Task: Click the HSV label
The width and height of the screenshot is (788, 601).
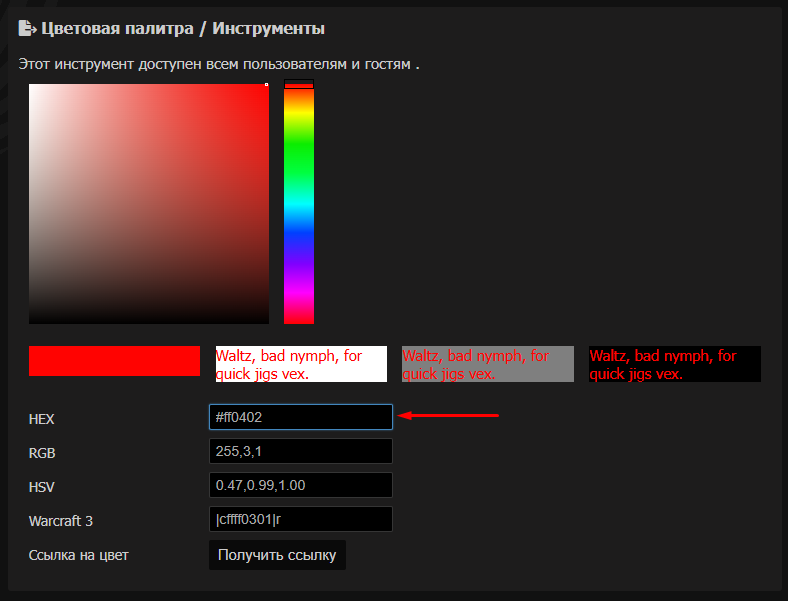Action: click(x=41, y=487)
